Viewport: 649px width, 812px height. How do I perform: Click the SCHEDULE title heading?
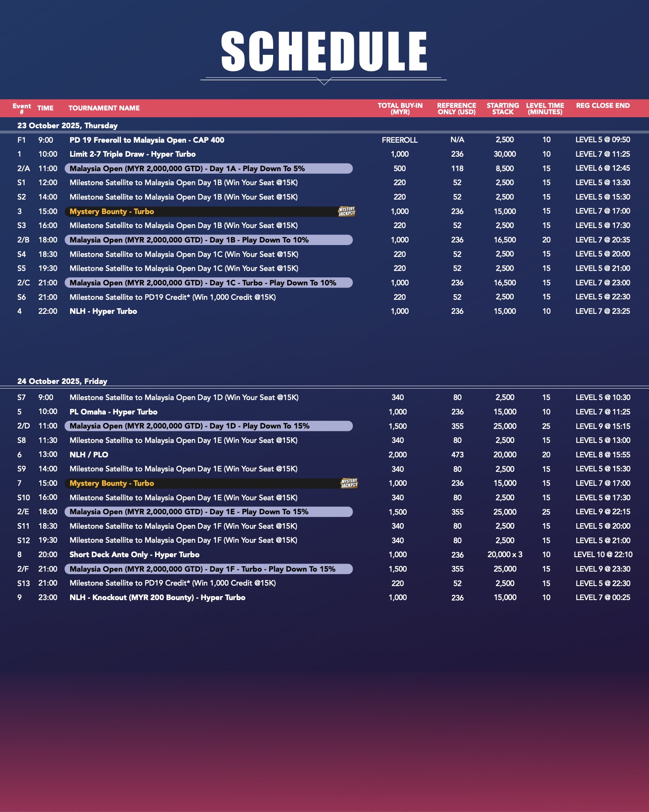324,51
